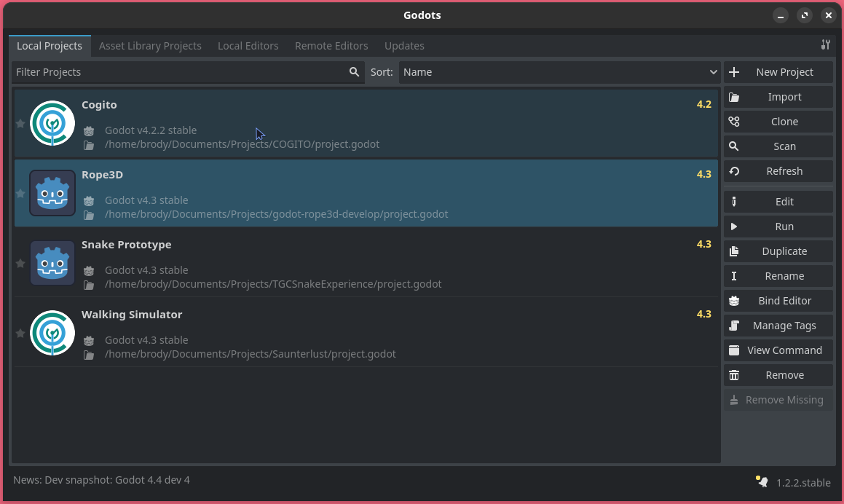Click the Snake Prototype project title
844x504 pixels.
pyautogui.click(x=127, y=245)
